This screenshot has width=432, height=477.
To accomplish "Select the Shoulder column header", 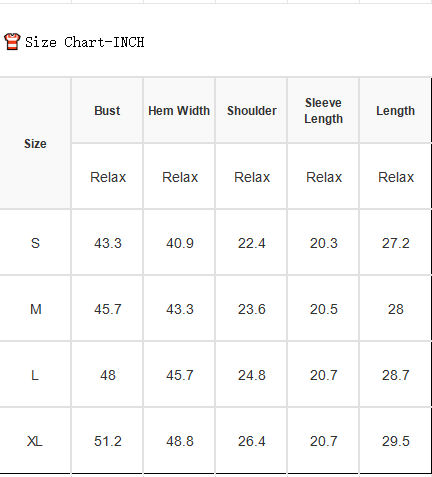I will coord(252,111).
